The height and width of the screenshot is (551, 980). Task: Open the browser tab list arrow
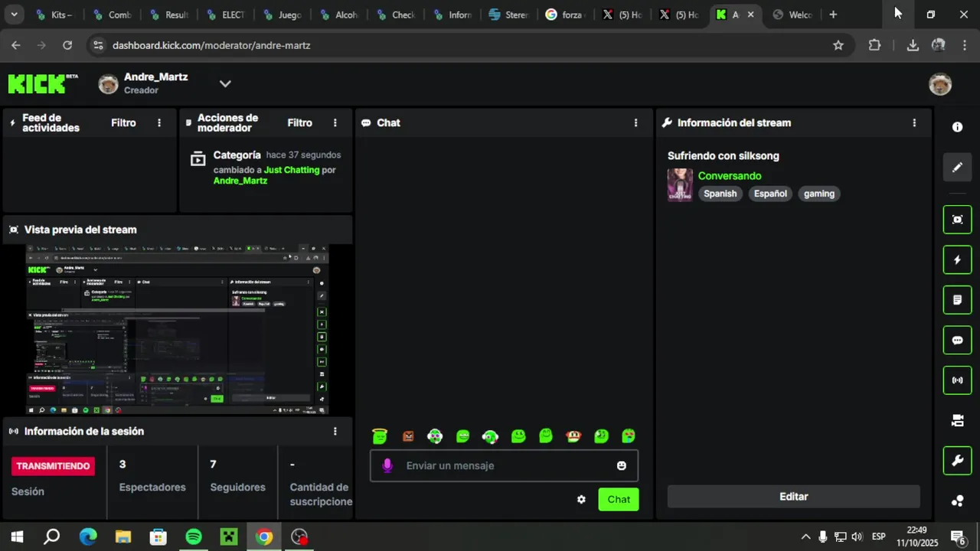[14, 15]
